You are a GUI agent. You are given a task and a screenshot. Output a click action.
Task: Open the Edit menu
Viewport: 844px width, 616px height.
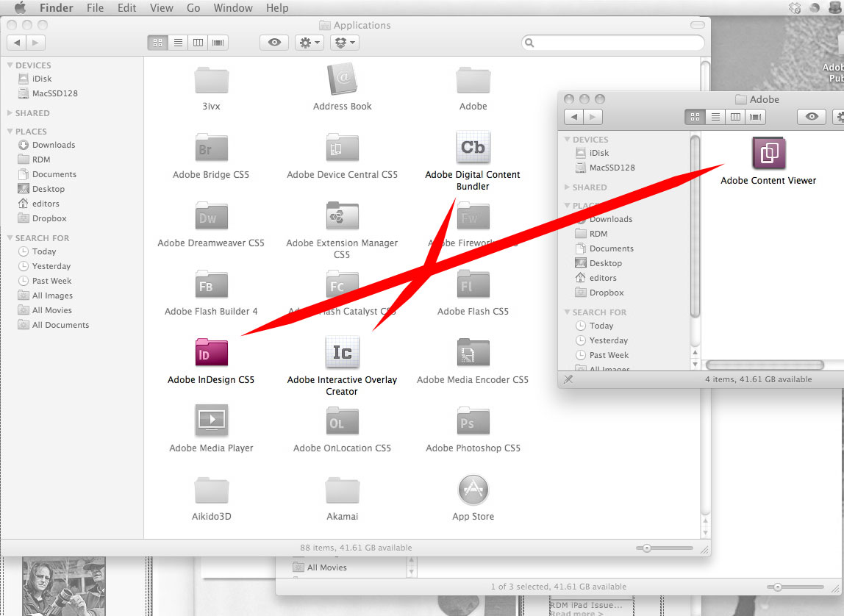(127, 7)
